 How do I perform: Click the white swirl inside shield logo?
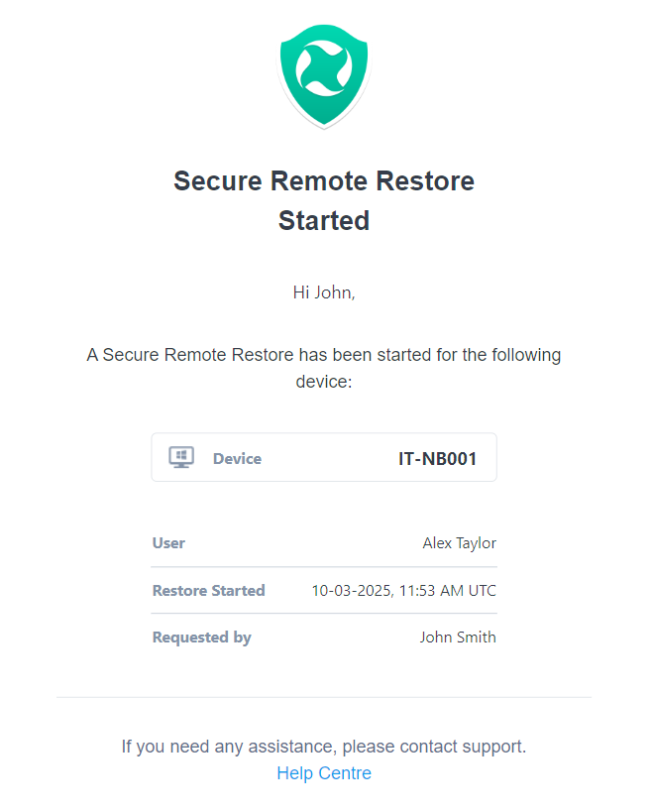click(324, 68)
